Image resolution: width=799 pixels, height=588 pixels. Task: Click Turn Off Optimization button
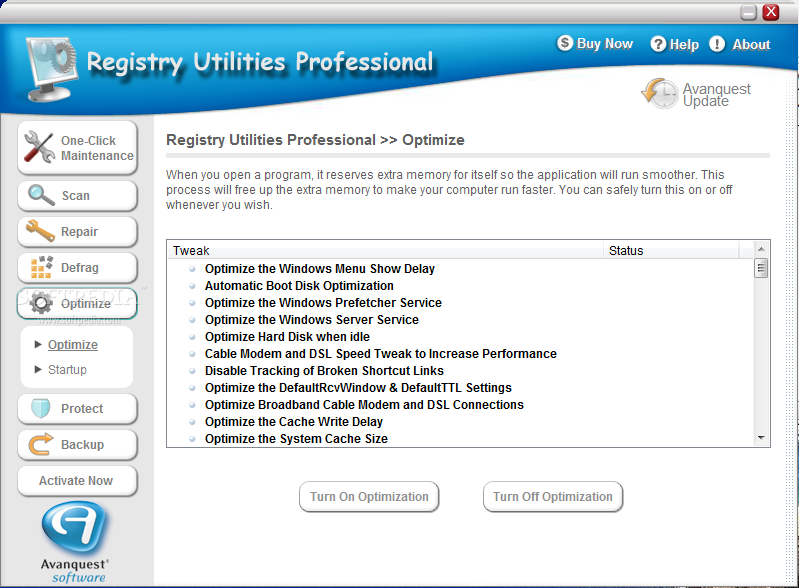click(x=553, y=496)
